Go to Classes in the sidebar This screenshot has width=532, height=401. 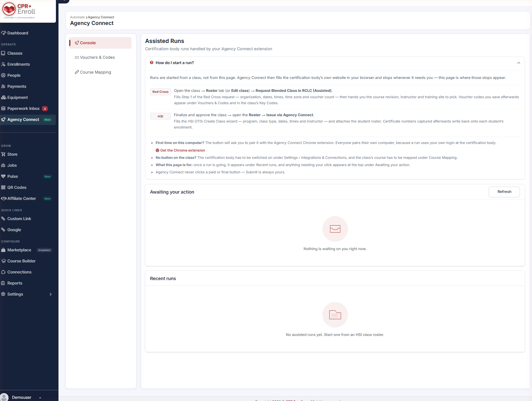pos(28,53)
